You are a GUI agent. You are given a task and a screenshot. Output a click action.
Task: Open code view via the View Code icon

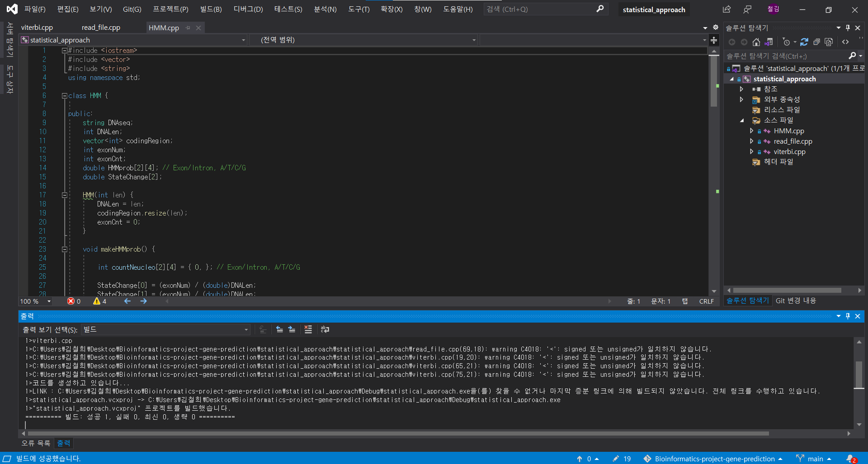click(x=846, y=42)
